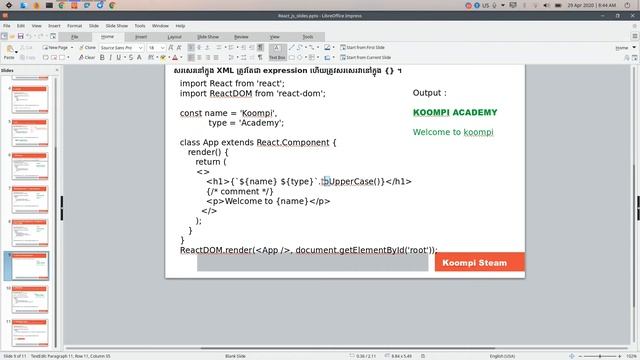Open the Window menu
This screenshot has height=360, width=640.
[160, 26]
